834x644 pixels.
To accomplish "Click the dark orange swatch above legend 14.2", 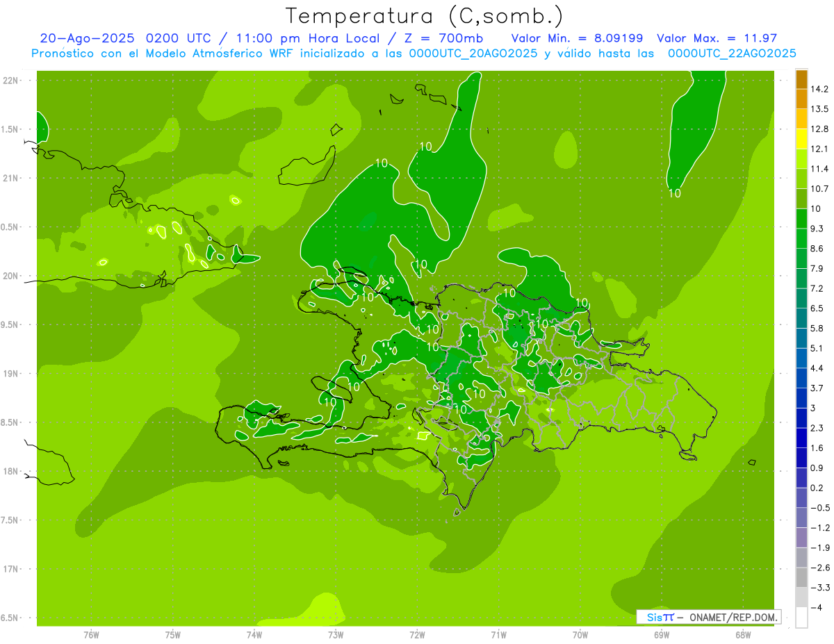I will 801,79.
